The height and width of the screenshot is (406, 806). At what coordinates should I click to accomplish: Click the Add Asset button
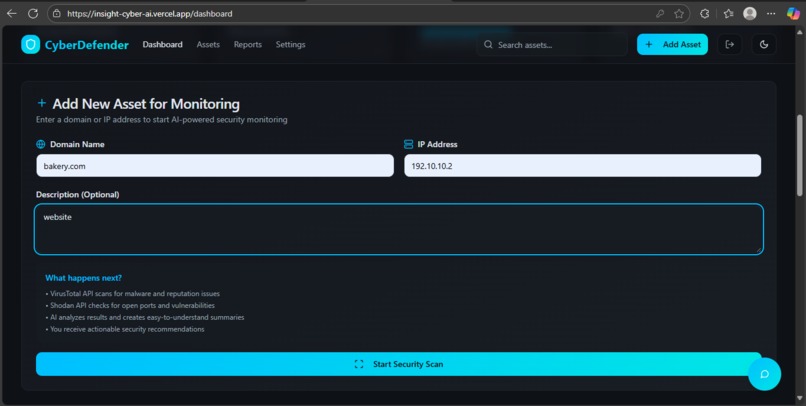[x=672, y=45]
